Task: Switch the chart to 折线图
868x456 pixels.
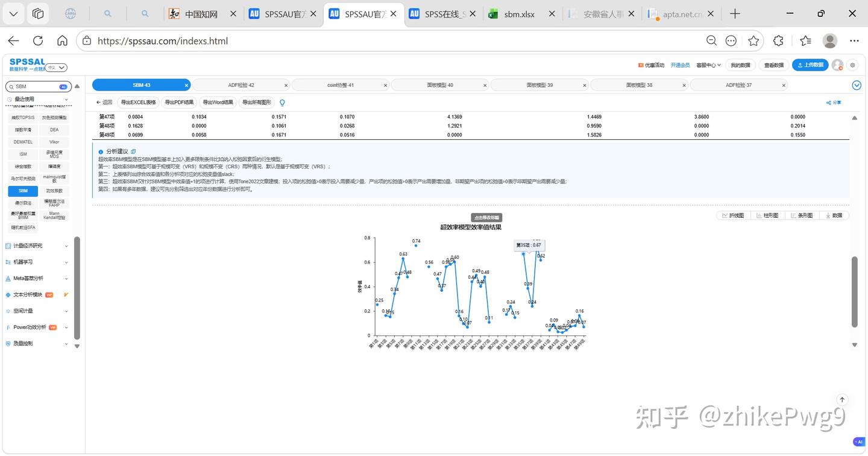Action: coord(732,215)
